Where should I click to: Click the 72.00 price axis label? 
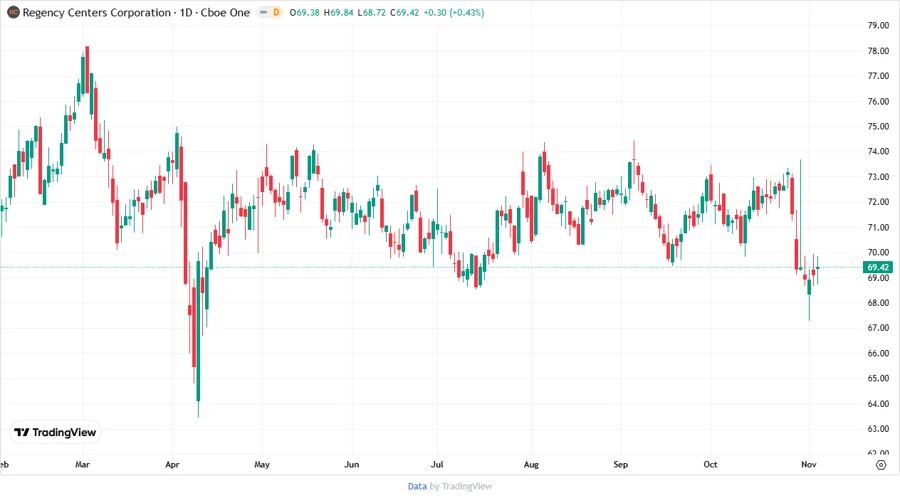(878, 202)
